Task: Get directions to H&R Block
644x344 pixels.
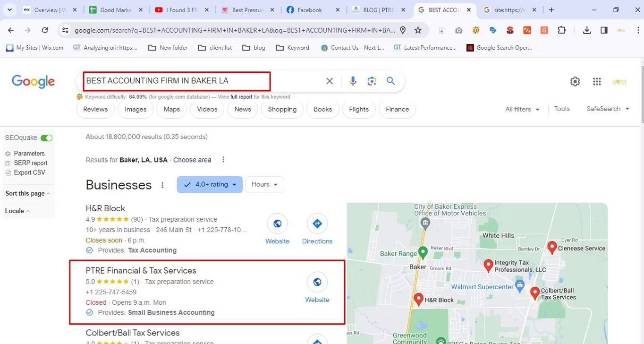Action: pos(317,224)
